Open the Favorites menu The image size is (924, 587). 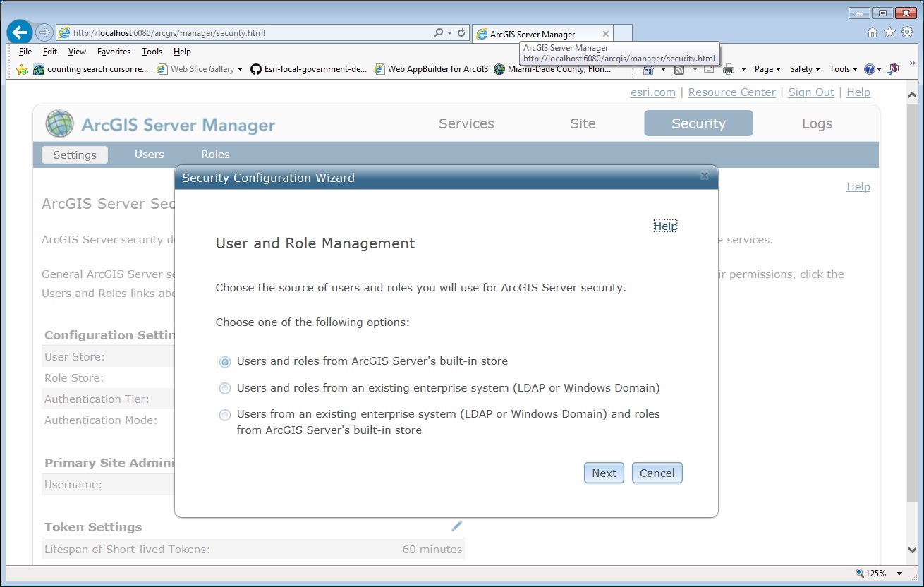point(114,52)
